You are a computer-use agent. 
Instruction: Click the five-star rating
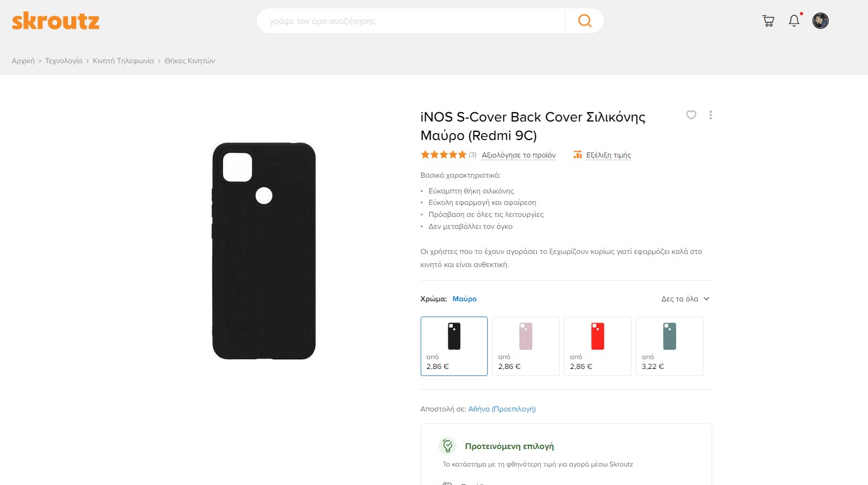click(444, 155)
